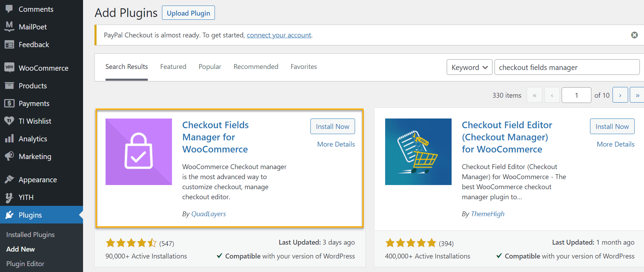Click the Appearance paintbrush icon
Screen dimensions: 644x272
click(9, 179)
